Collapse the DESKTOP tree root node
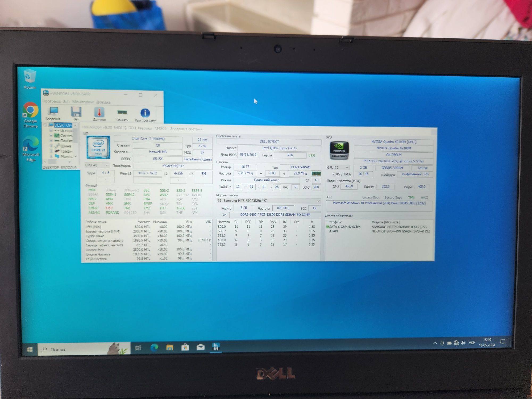The height and width of the screenshot is (399, 532). [x=45, y=125]
